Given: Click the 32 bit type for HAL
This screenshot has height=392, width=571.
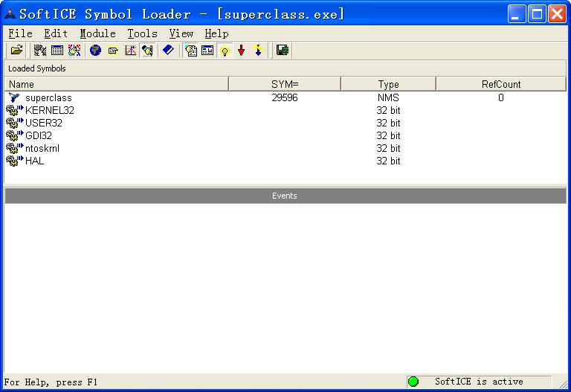Looking at the screenshot, I should point(388,161).
